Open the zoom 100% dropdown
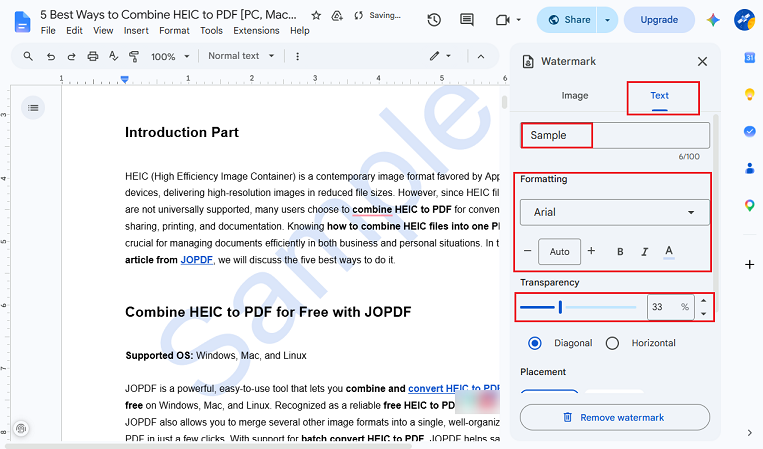Viewport: 763px width, 449px height. [170, 56]
